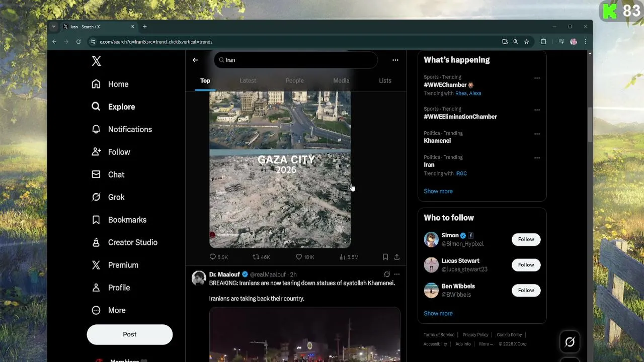644x362 pixels.
Task: Click the back arrow beside the search box
Action: coord(195,60)
